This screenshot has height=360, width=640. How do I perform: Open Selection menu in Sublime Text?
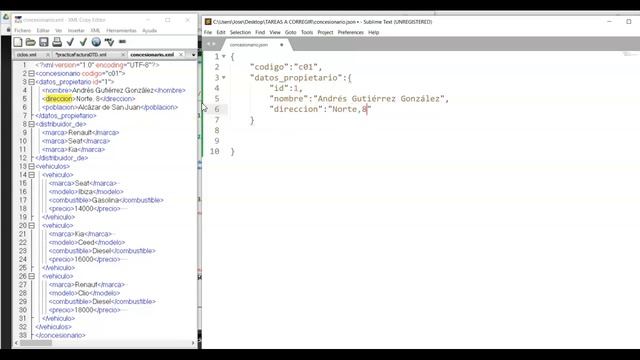(x=240, y=32)
